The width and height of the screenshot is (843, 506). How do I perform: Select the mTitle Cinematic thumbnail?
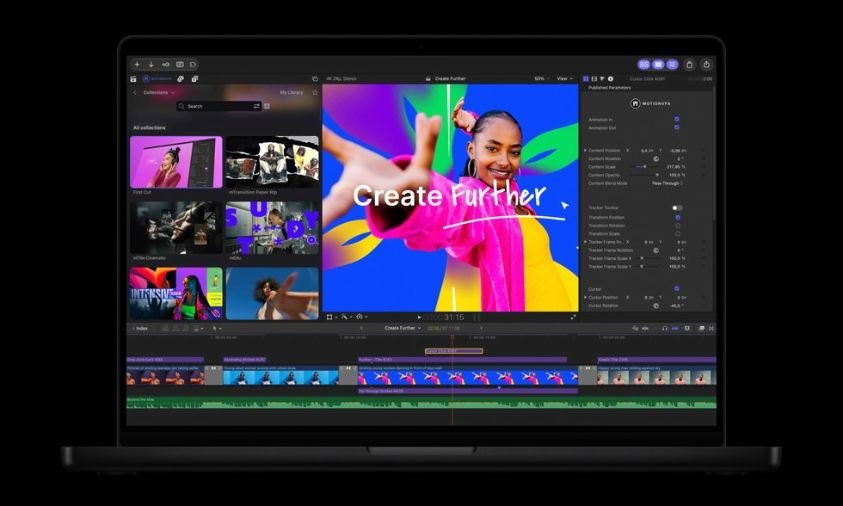176,227
